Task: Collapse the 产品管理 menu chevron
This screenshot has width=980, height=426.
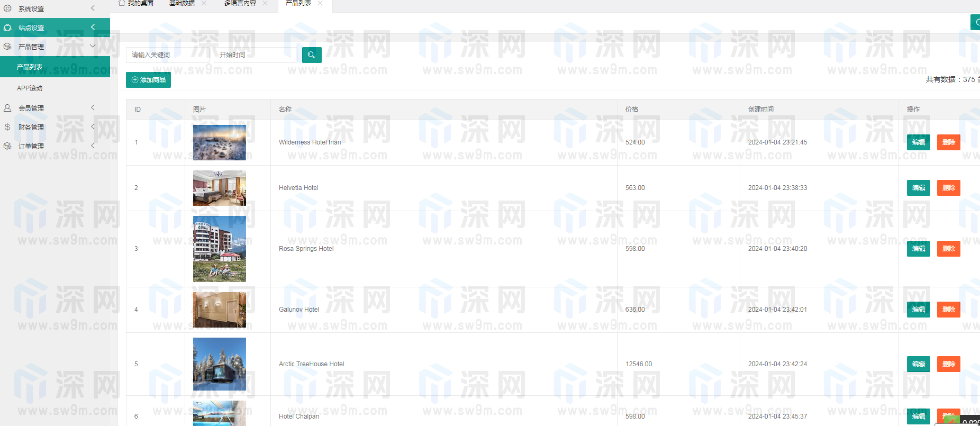Action: [x=93, y=46]
